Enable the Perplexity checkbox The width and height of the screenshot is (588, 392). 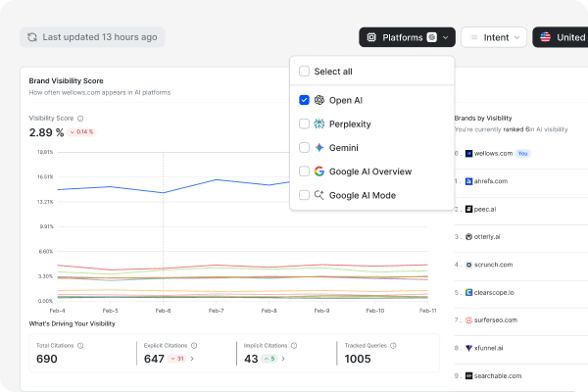[304, 124]
